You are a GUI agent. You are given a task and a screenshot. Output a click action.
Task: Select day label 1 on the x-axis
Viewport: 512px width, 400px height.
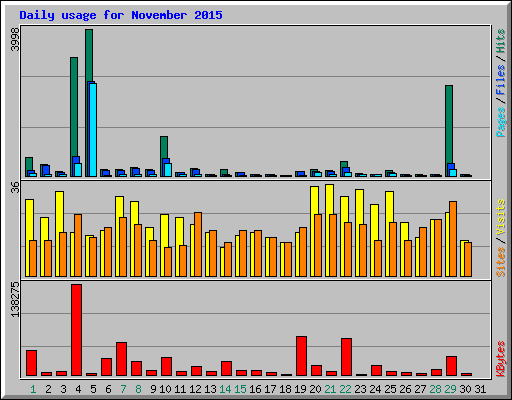tap(33, 389)
